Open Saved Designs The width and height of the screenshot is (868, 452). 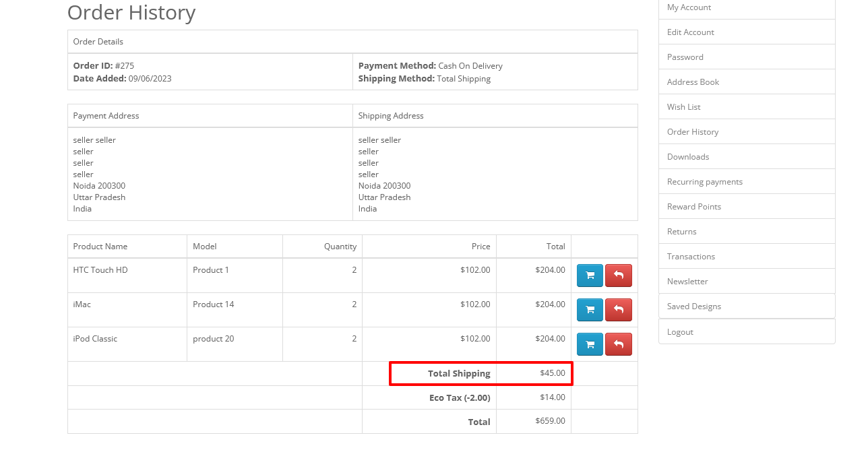747,306
